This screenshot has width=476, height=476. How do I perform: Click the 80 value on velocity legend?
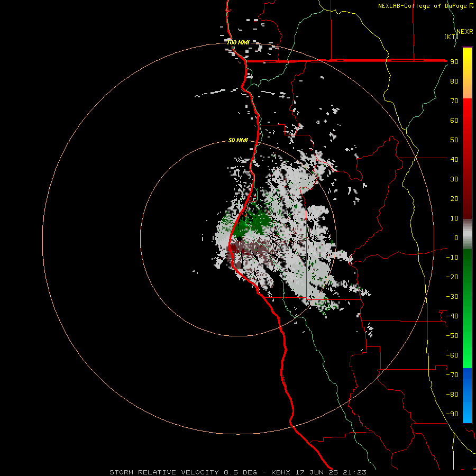pyautogui.click(x=454, y=81)
